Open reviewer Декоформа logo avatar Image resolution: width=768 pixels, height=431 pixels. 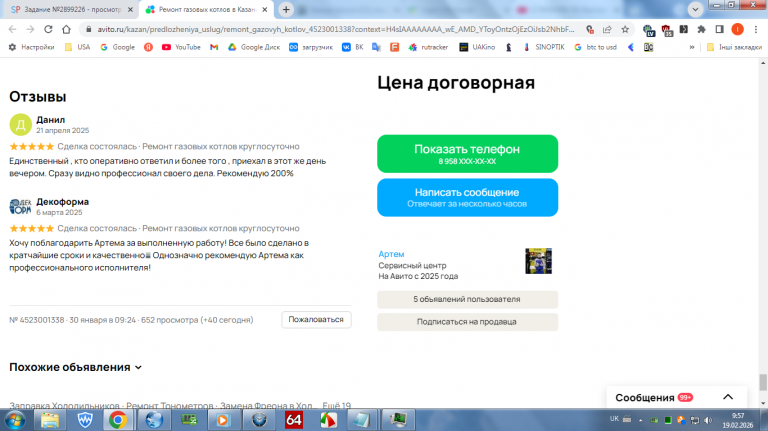(x=21, y=206)
